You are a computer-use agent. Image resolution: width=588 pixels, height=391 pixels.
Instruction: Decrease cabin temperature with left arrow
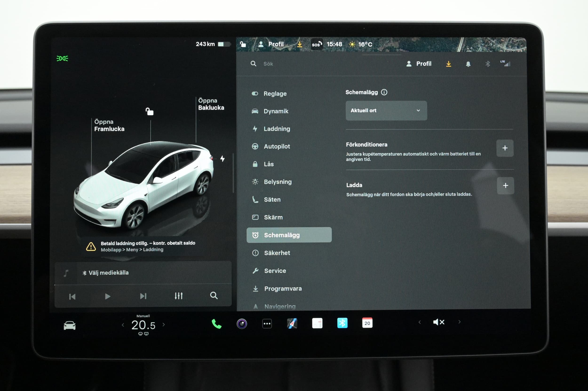pyautogui.click(x=123, y=325)
